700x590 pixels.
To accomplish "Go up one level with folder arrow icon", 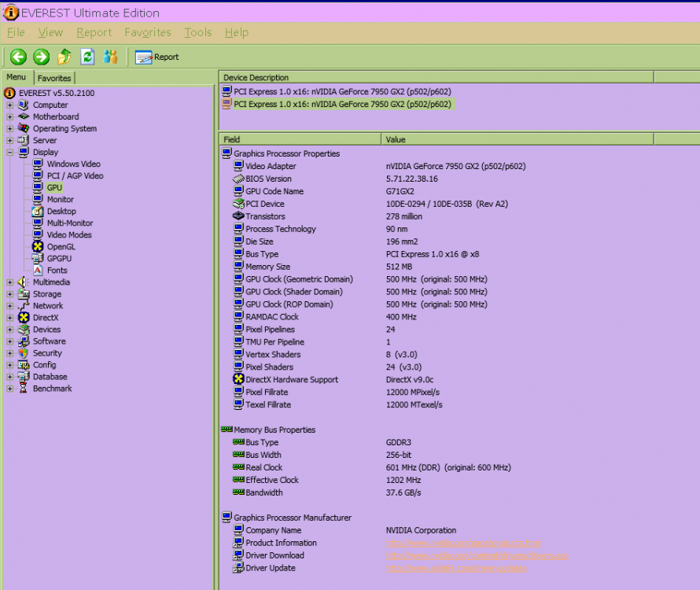I will 64,57.
